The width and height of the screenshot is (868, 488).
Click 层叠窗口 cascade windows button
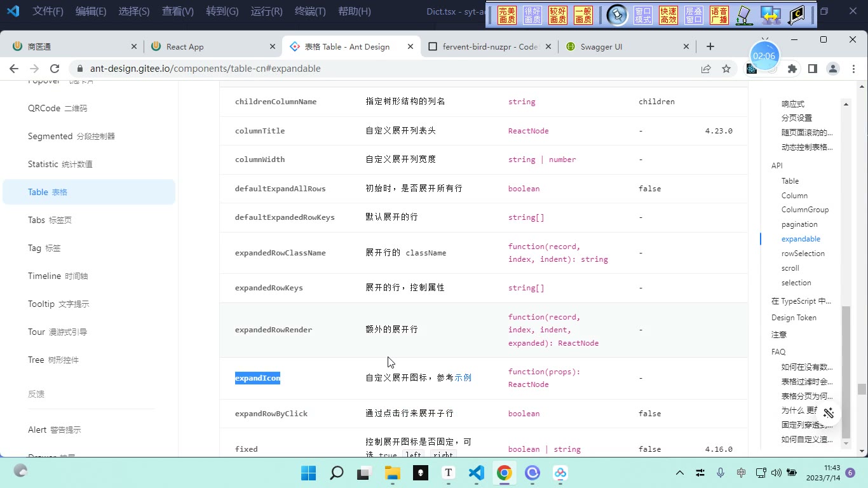(x=694, y=15)
